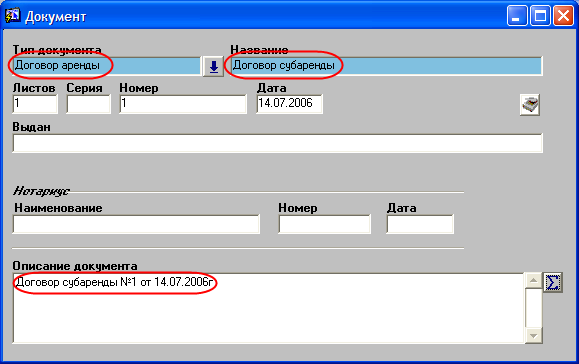
Task: Focus the Листов input field
Action: coord(35,104)
